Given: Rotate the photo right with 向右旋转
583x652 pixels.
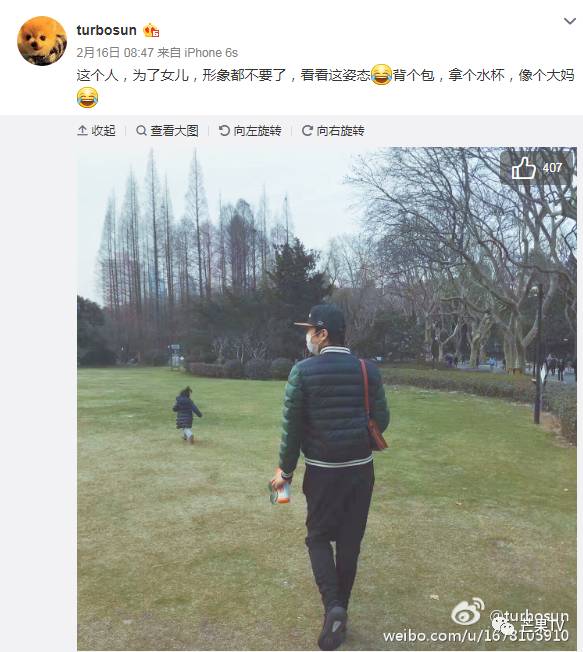Looking at the screenshot, I should coord(333,131).
